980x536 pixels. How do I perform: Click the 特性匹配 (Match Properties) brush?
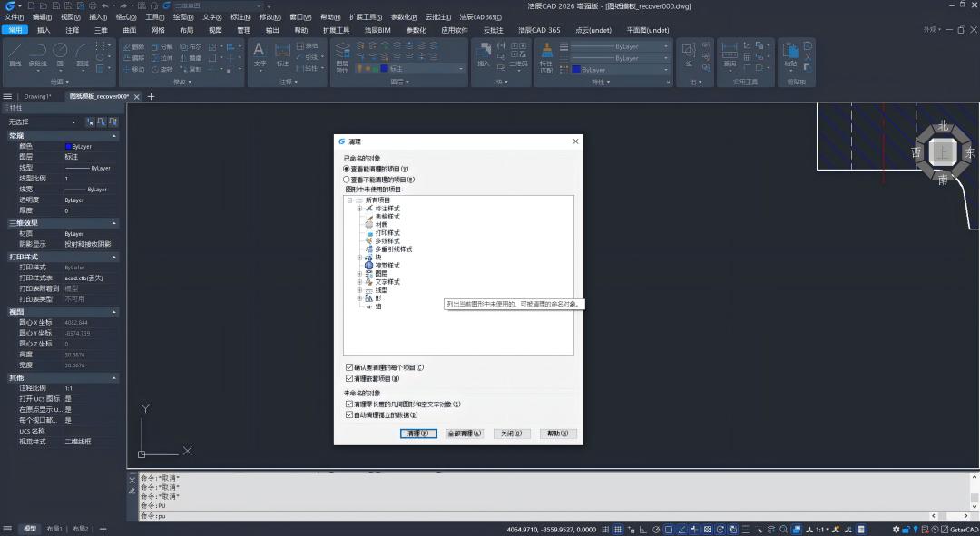546,57
